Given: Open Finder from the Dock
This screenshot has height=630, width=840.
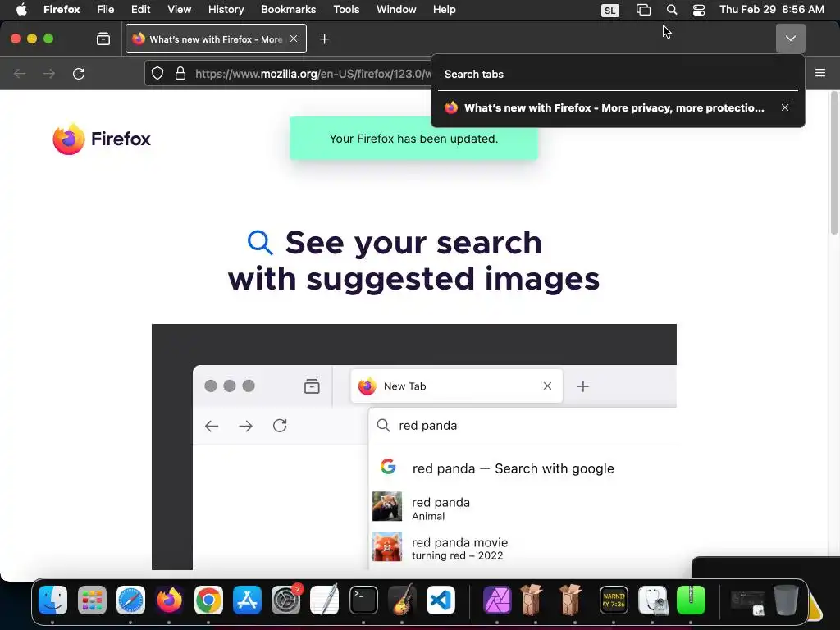Looking at the screenshot, I should pos(52,600).
